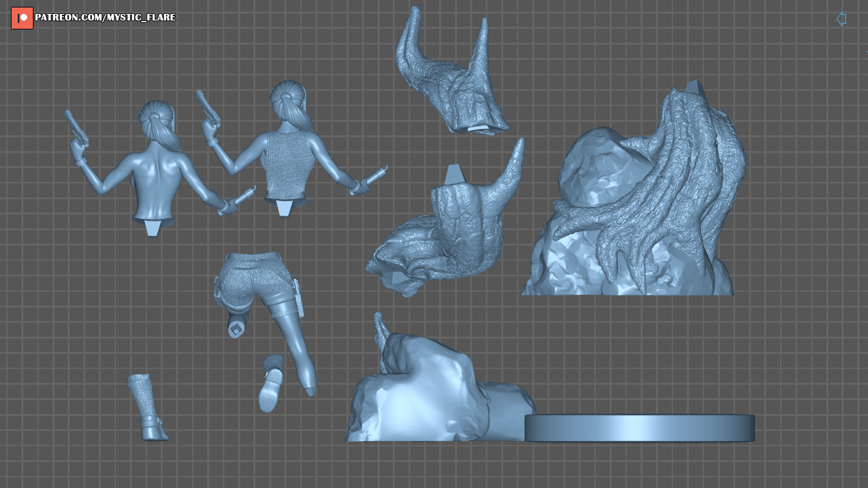Select the separate tall boot model part
Image resolution: width=868 pixels, height=488 pixels.
click(x=148, y=408)
